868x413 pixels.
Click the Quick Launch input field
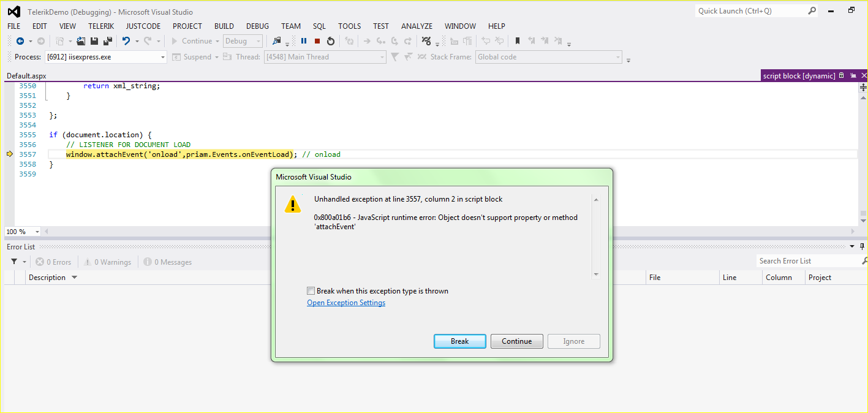[751, 11]
